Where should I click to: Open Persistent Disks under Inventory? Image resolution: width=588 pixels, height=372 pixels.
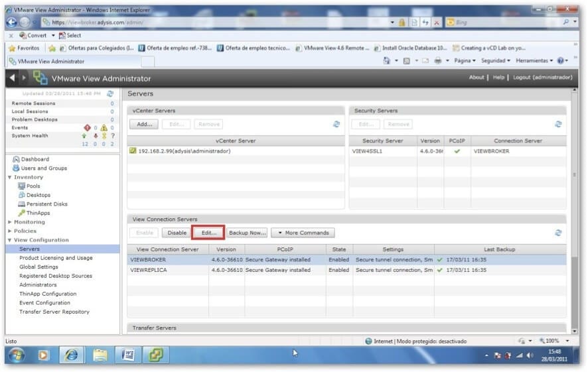coord(47,204)
